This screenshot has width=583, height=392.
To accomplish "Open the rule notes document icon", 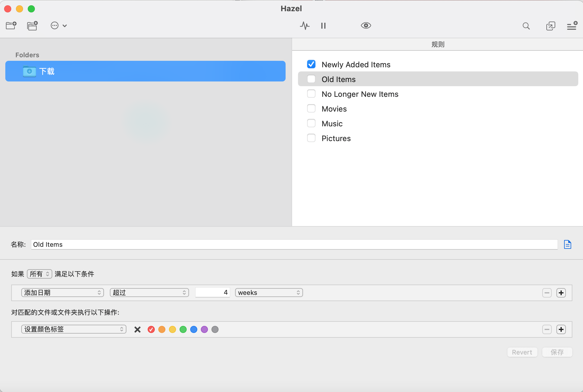I will [x=567, y=244].
